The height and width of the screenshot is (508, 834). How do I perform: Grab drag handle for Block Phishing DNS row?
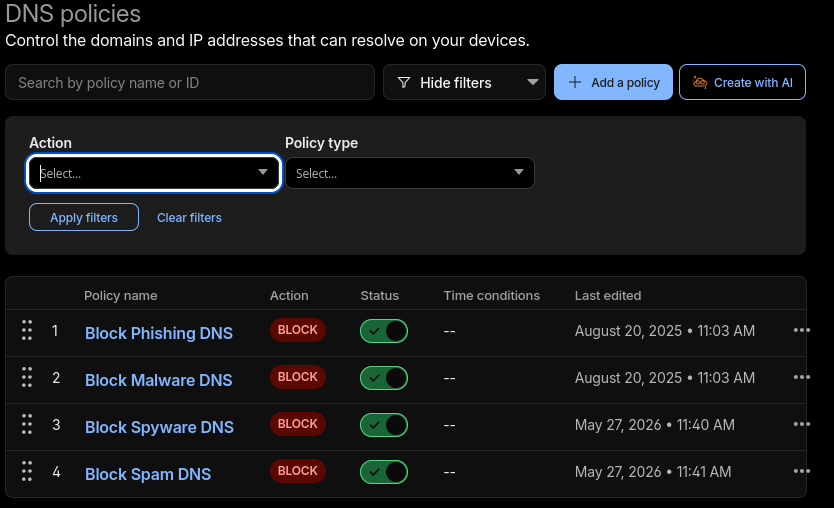pos(27,330)
